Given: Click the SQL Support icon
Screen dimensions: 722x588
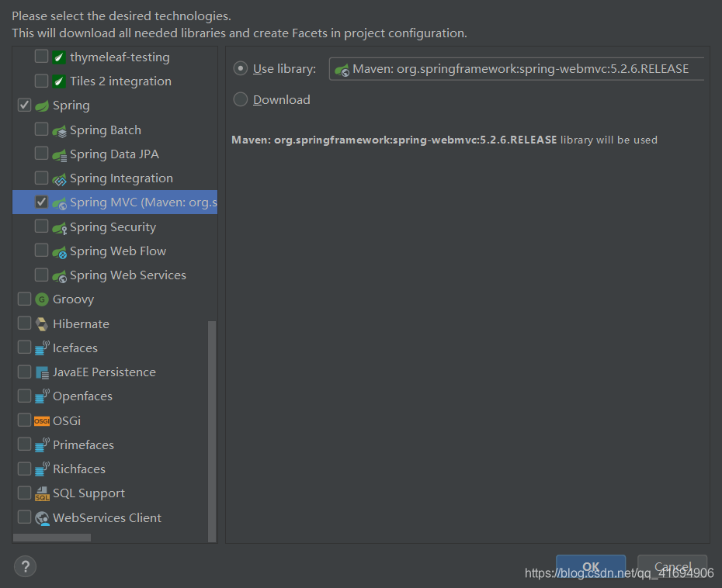Looking at the screenshot, I should [42, 493].
